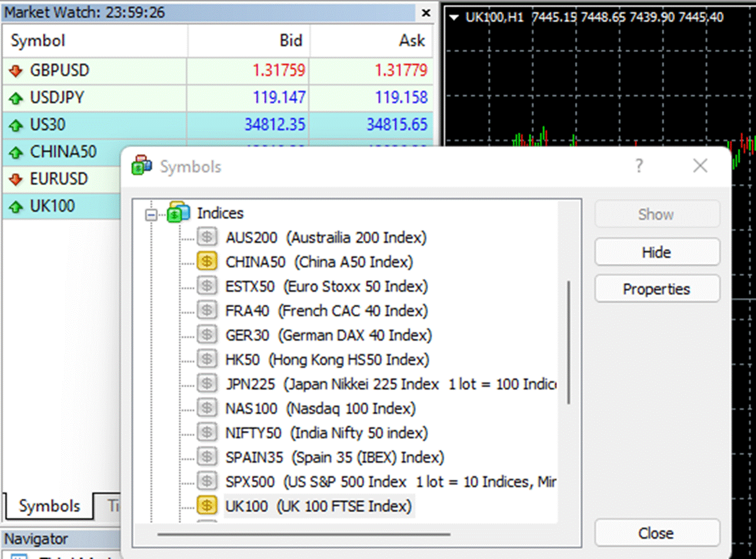The width and height of the screenshot is (756, 559).
Task: Click the GER30 symbol dollar icon
Action: 207,335
